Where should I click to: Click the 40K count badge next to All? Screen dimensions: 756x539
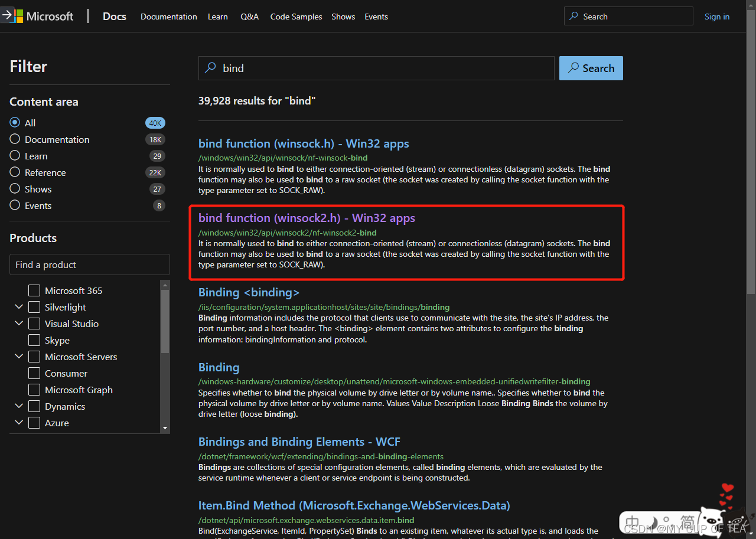155,123
